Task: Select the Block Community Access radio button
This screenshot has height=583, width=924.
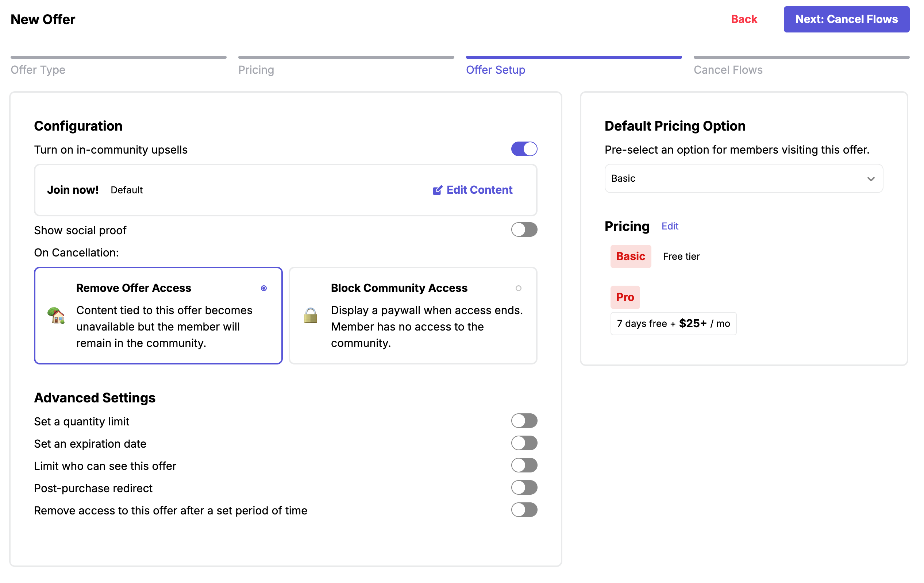Action: coord(518,288)
